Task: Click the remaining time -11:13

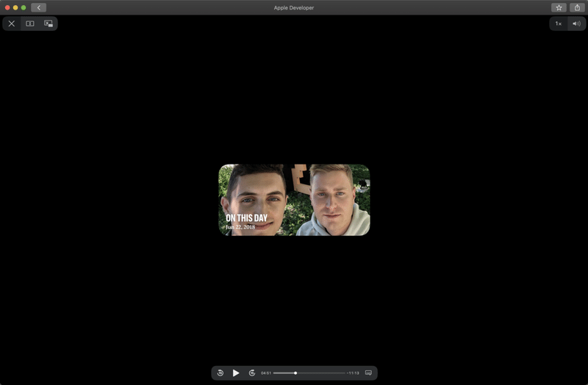Action: (353, 373)
